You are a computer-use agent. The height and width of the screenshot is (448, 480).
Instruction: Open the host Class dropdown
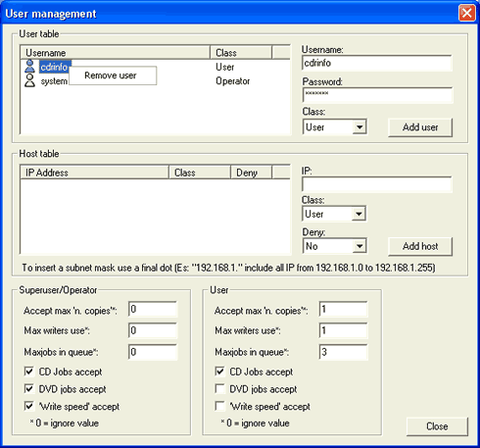click(x=334, y=214)
